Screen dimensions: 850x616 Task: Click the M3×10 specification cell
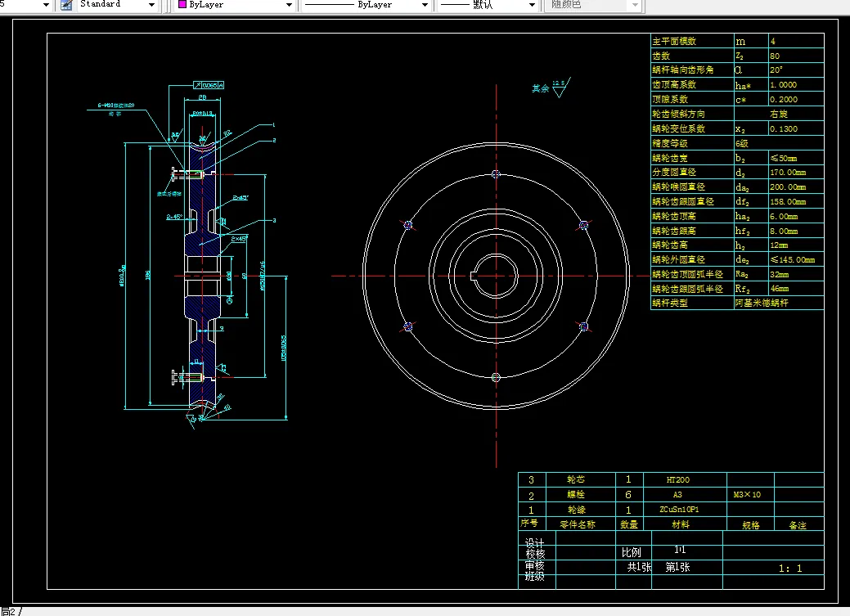(747, 495)
